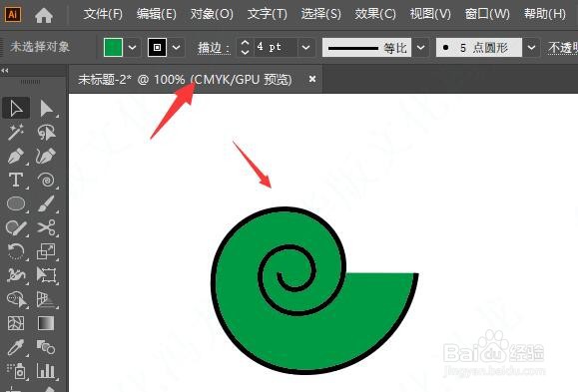Screen dimensions: 578x392
Task: Choose the Scissors tool
Action: 47,227
